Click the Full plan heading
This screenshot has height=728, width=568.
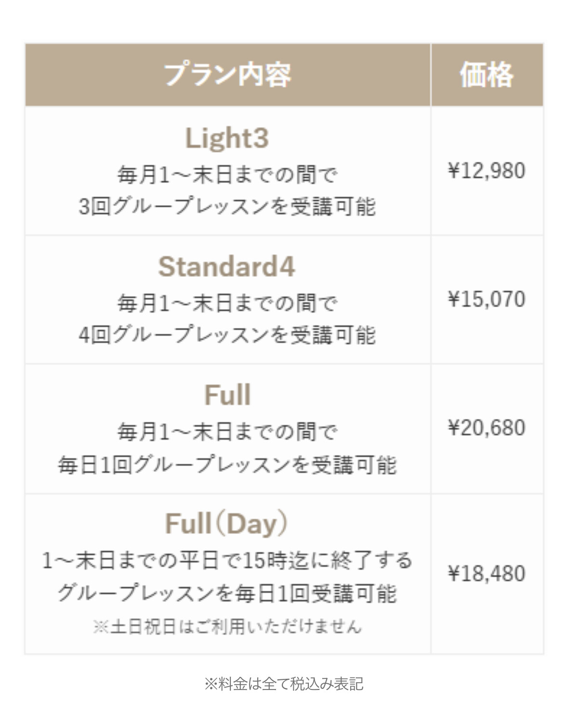[227, 395]
